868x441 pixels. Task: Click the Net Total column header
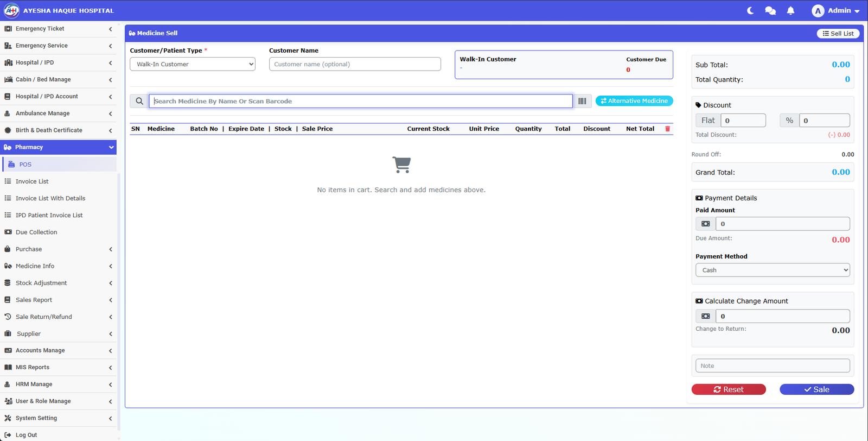pos(640,129)
